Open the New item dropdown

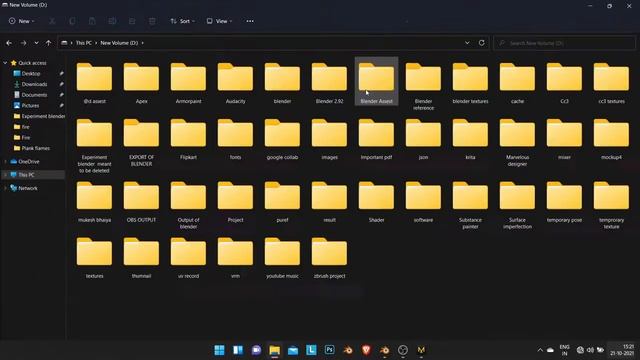coord(22,21)
